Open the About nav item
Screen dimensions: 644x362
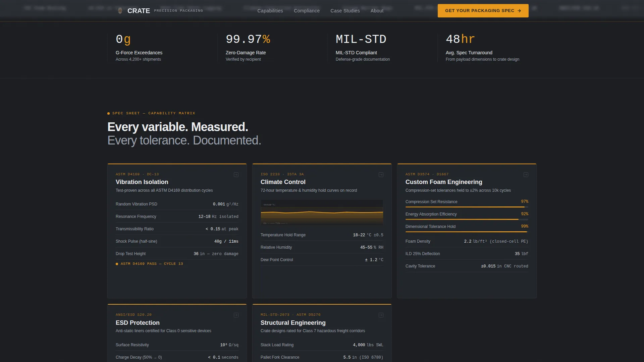pos(377,11)
